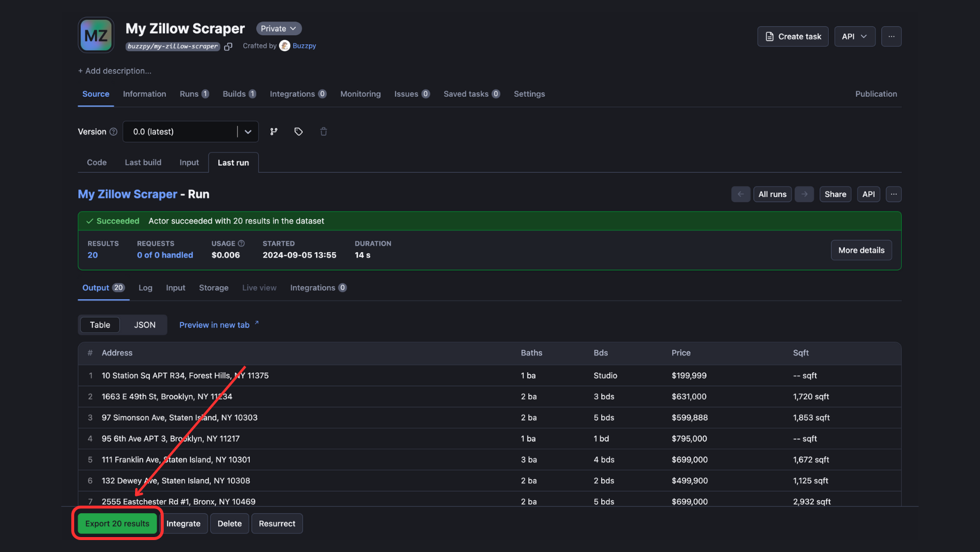980x552 pixels.
Task: Click Add description field
Action: pos(115,70)
